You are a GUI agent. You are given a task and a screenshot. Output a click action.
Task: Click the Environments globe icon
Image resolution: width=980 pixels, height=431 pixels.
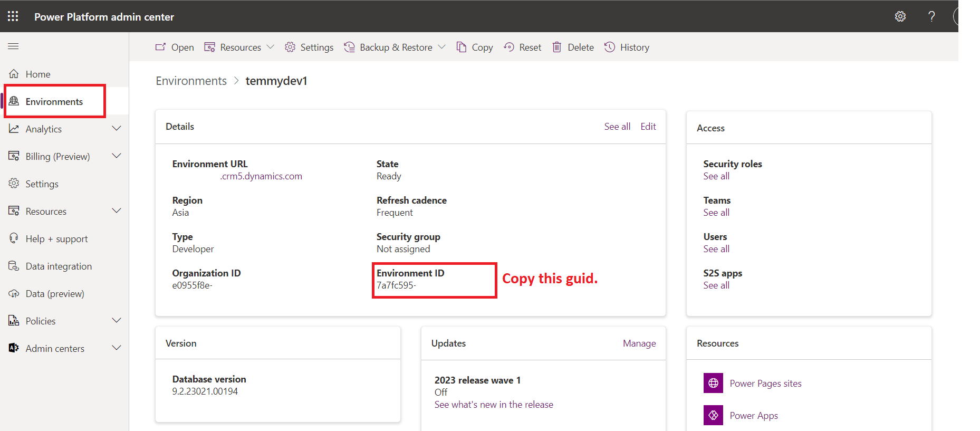click(x=14, y=101)
